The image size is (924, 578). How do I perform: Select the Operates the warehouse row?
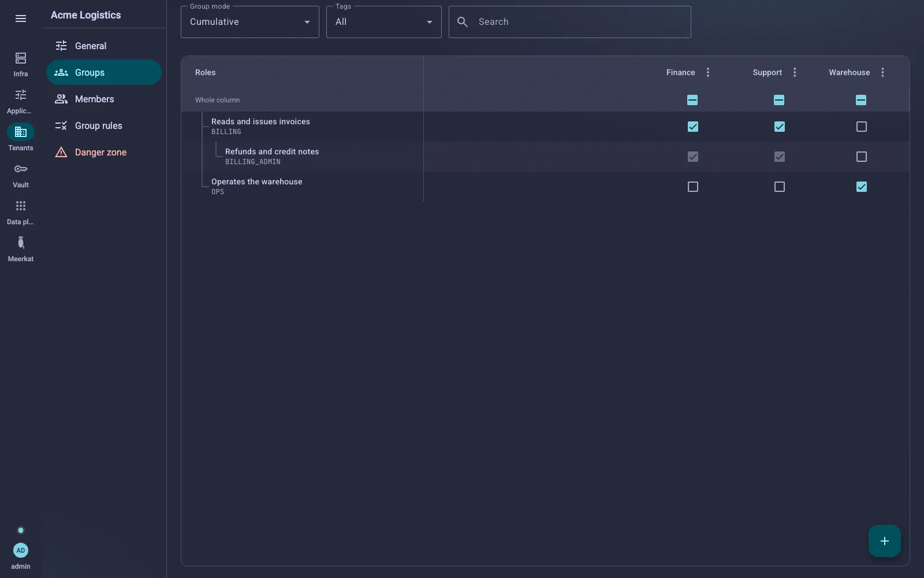(x=545, y=187)
